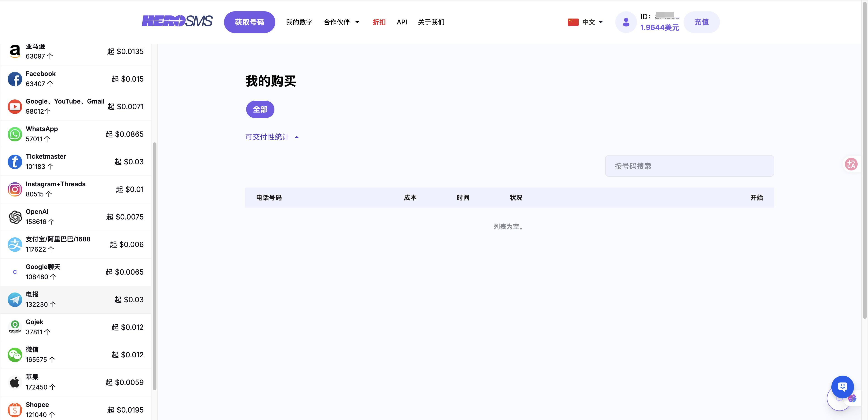Click the Amazon price 起 $0.0135
The width and height of the screenshot is (868, 420).
pos(125,51)
